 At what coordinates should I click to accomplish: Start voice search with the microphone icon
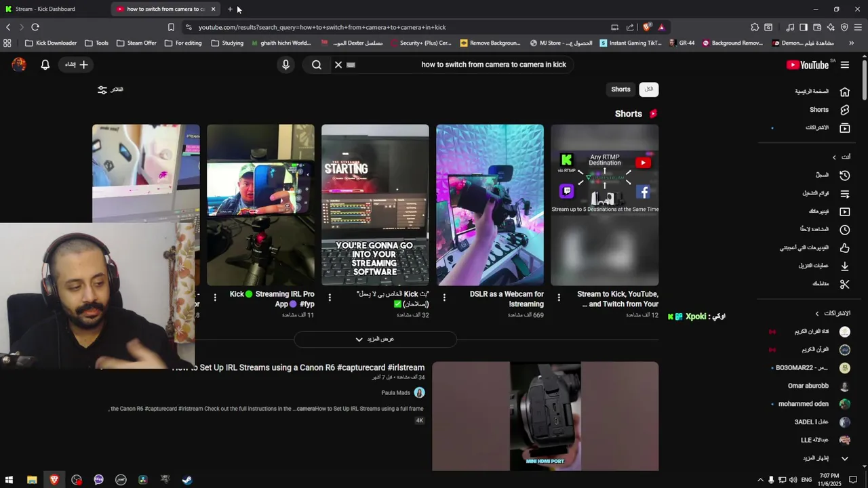click(285, 65)
